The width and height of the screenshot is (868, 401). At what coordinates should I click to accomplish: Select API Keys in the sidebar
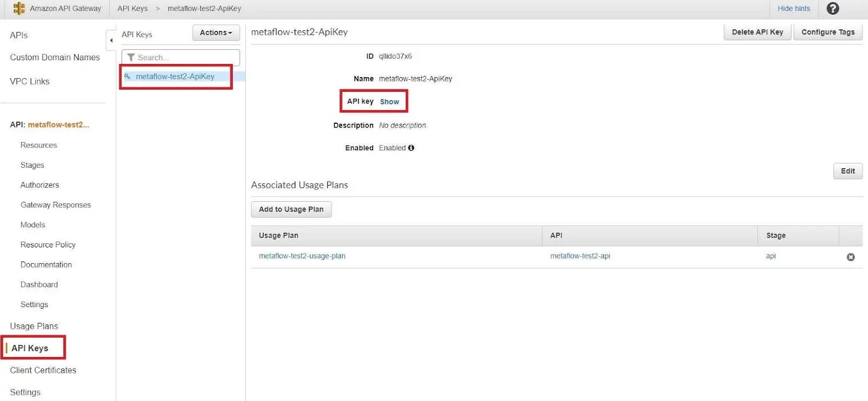pos(30,348)
